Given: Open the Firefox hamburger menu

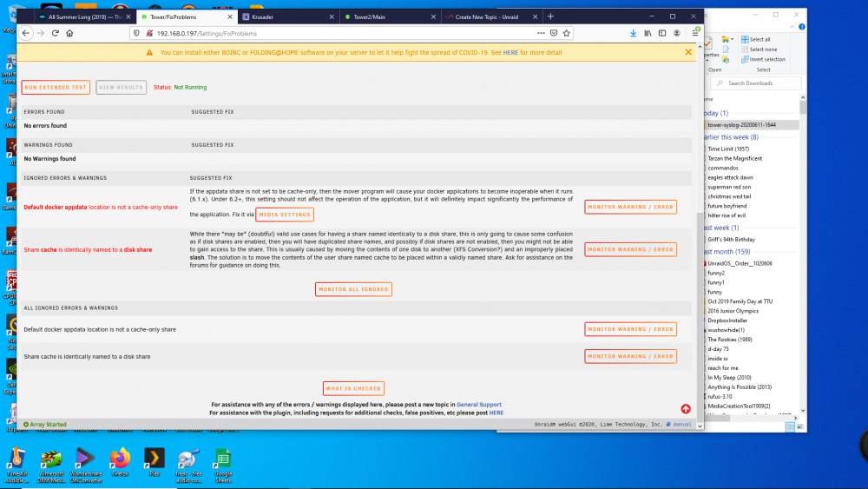Looking at the screenshot, I should coord(694,33).
